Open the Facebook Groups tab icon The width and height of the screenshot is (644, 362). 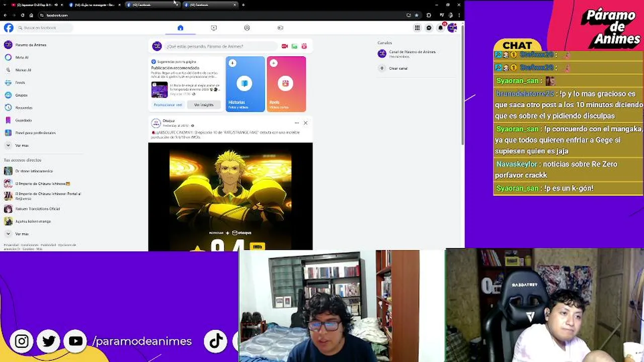tap(247, 28)
